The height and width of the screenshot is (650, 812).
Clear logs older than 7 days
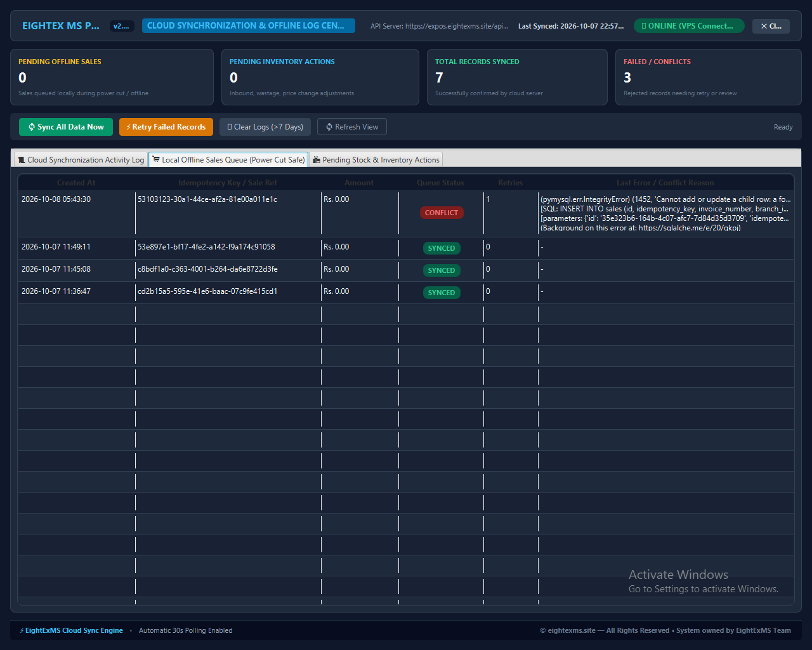[265, 127]
